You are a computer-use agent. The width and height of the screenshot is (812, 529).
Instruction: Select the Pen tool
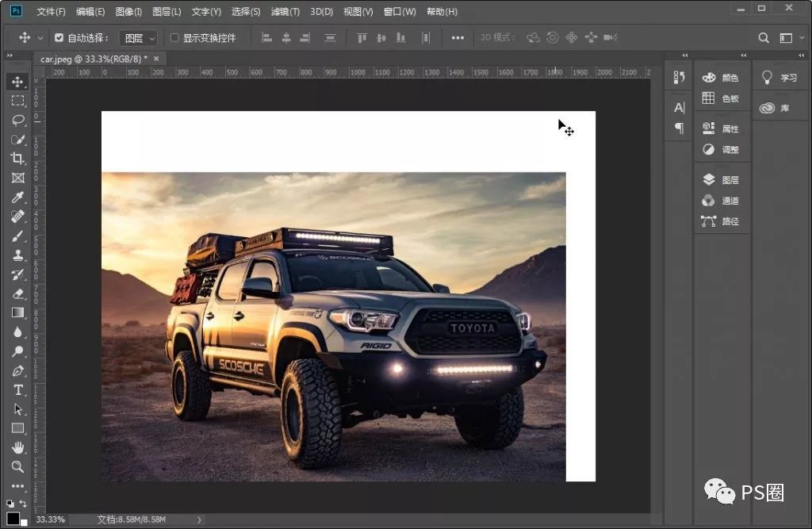coord(17,370)
